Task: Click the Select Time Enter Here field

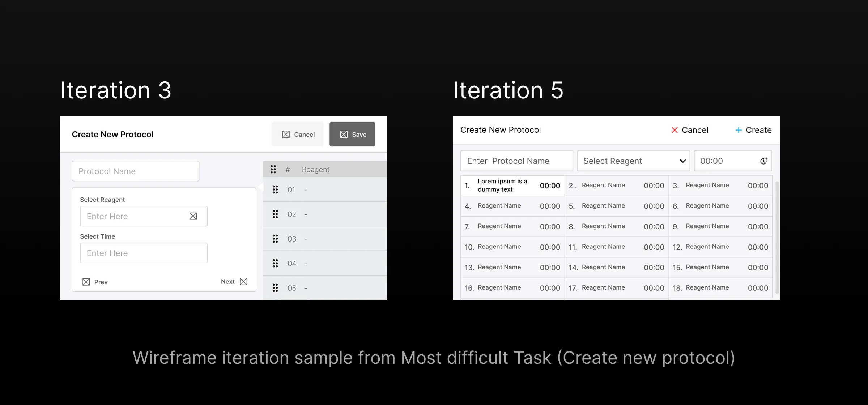Action: tap(144, 253)
